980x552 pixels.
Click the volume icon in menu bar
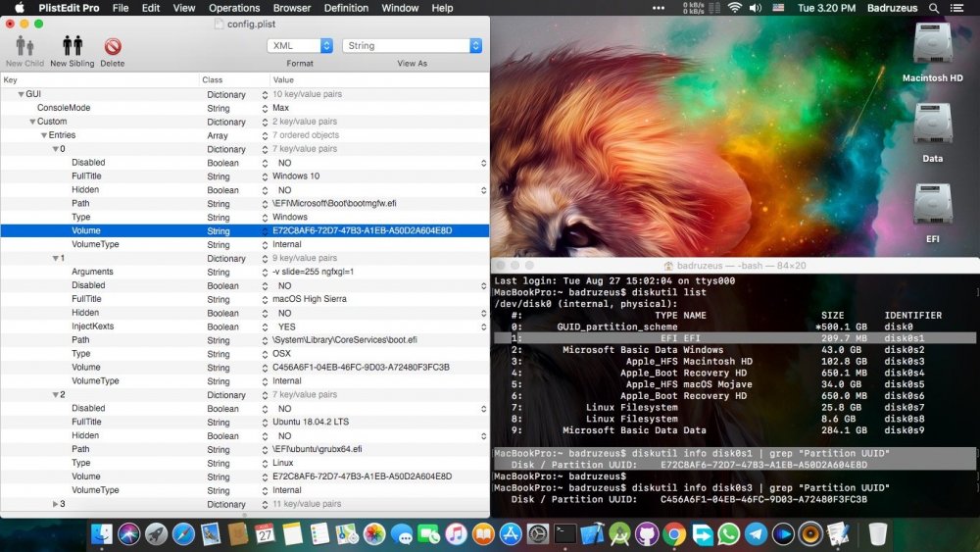756,8
